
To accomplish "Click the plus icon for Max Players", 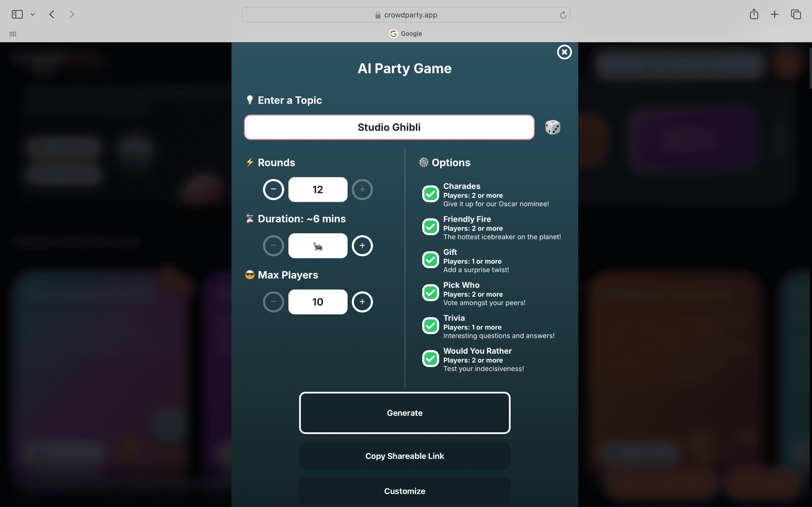I will click(362, 302).
